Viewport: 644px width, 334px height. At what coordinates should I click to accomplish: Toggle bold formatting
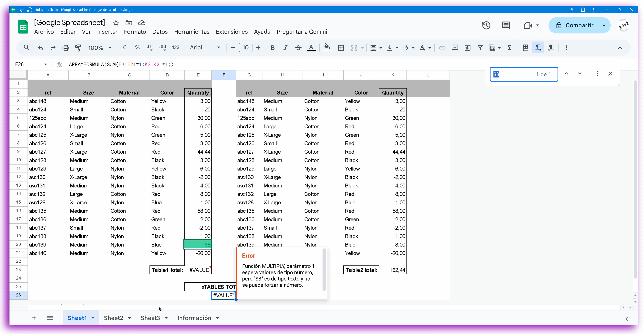pos(273,48)
